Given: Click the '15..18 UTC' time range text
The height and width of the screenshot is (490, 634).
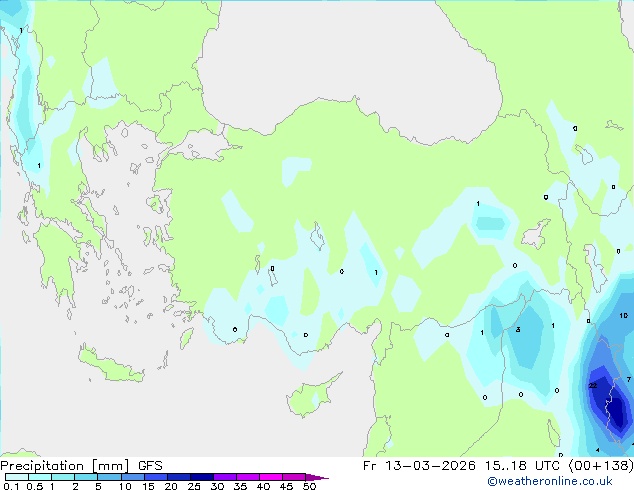Looking at the screenshot, I should coord(522,466).
